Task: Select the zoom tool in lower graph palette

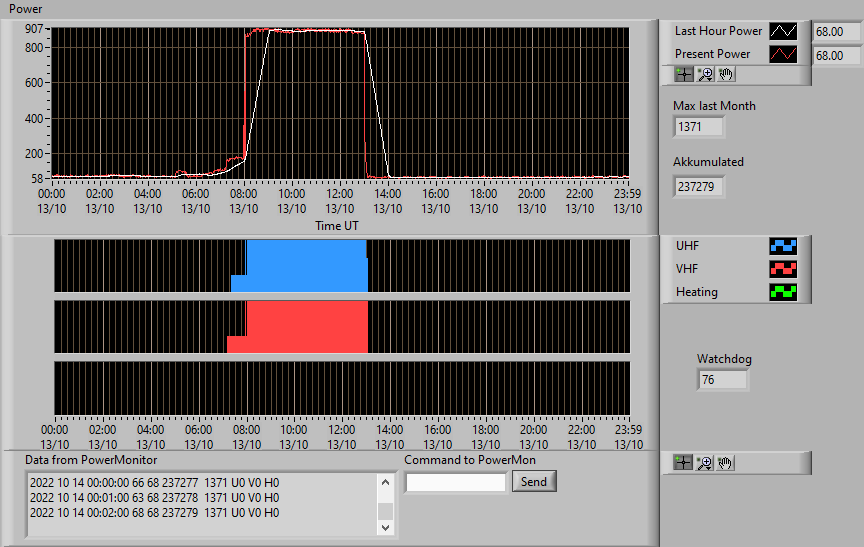Action: click(x=704, y=463)
